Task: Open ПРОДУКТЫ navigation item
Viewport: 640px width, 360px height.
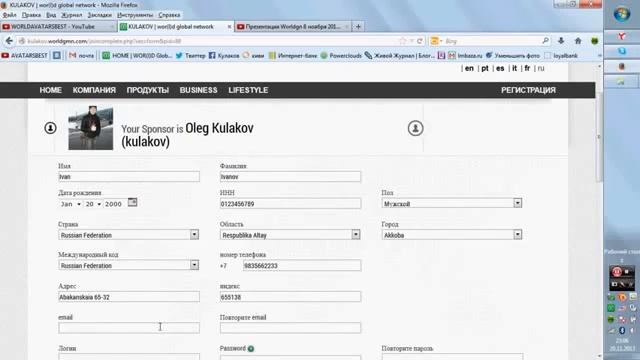Action: point(148,90)
